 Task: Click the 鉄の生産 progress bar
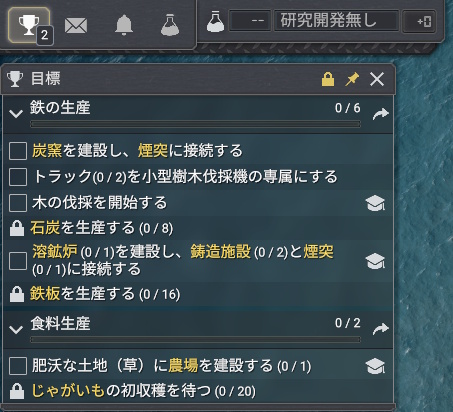coord(195,124)
